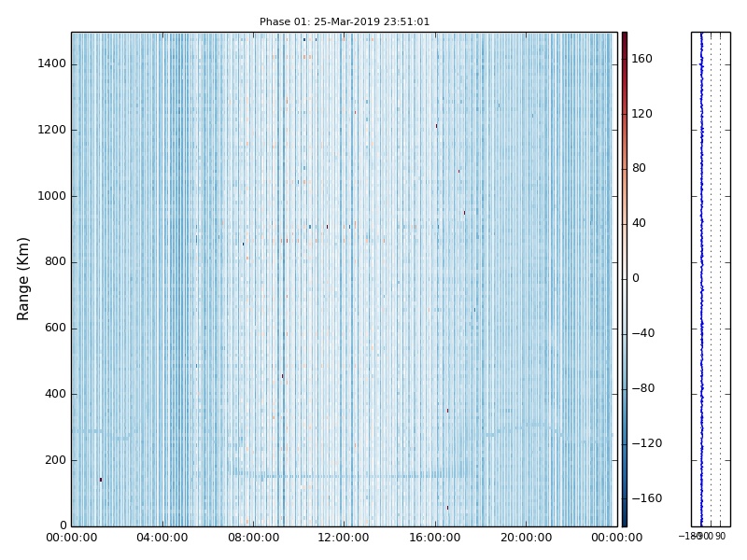Click the 1200 range tick label
747x560 pixels.
click(52, 130)
